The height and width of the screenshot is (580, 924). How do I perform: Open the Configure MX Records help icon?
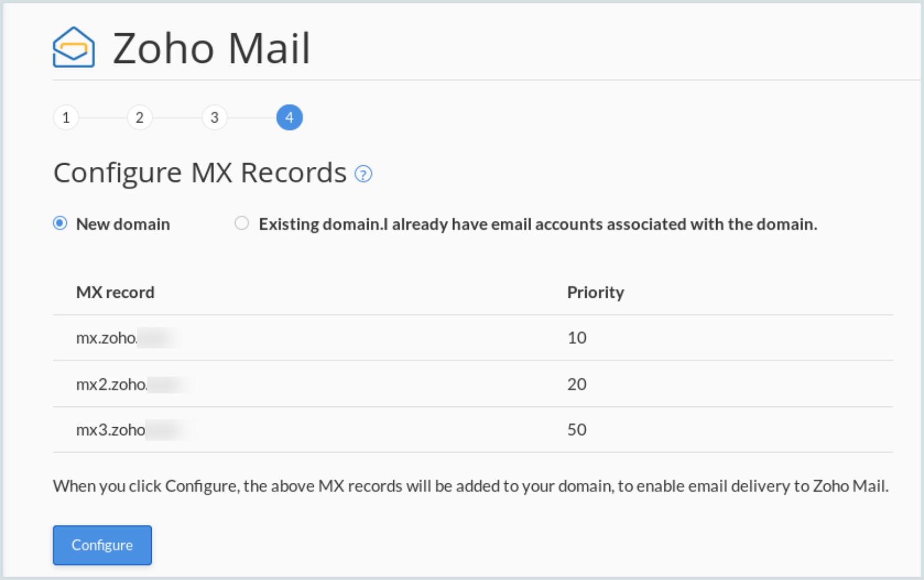[x=363, y=174]
